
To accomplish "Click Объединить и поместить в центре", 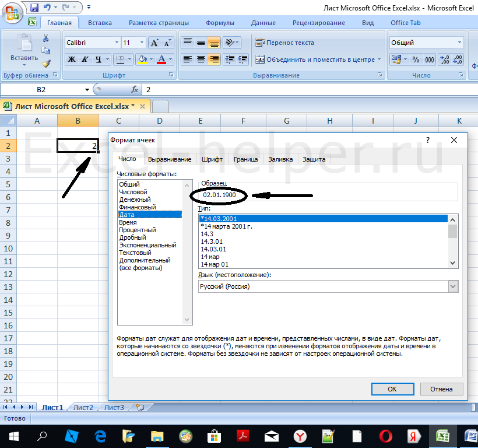I will [x=315, y=60].
